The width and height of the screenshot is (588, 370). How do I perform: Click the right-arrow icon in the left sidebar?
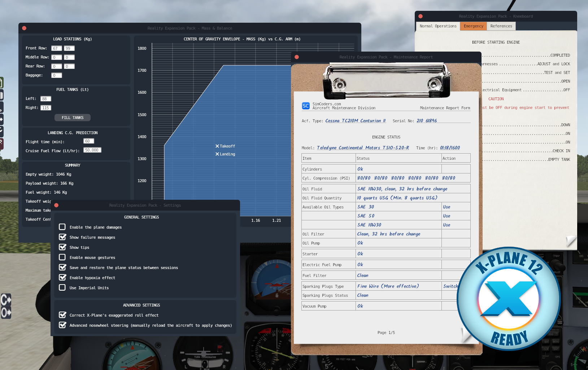click(x=1, y=119)
